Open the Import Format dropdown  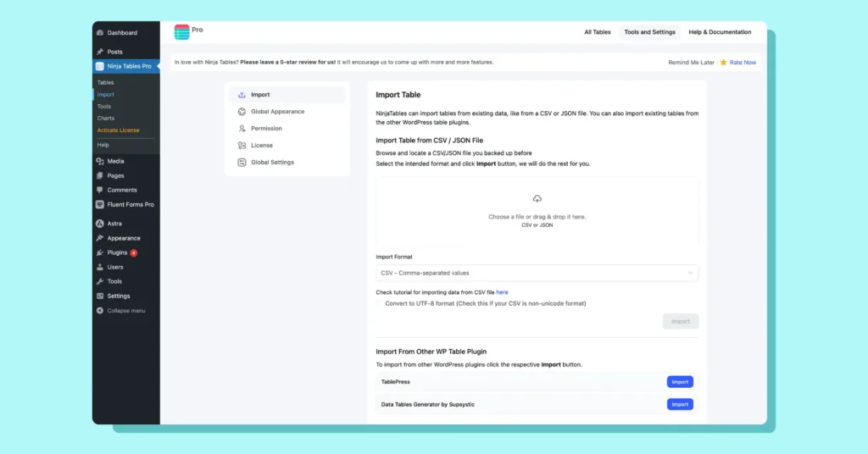[x=537, y=273]
